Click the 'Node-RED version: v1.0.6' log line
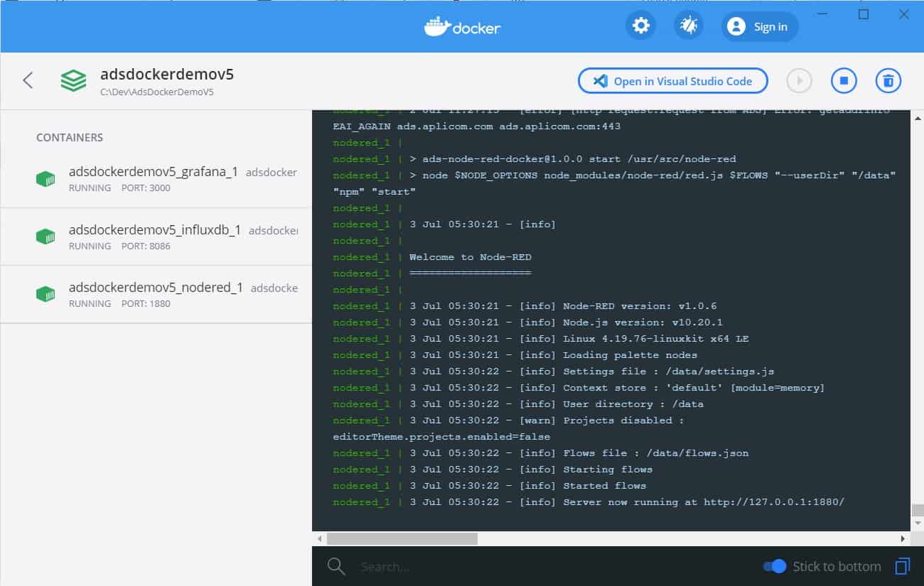924x586 pixels. [525, 306]
